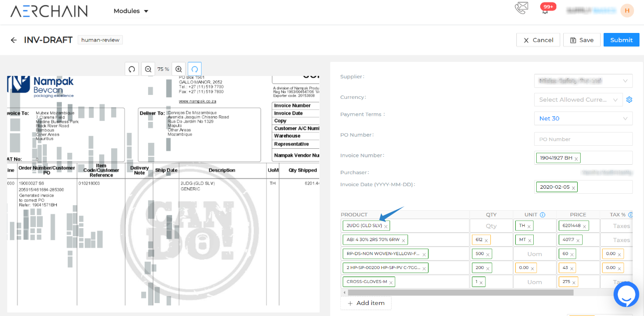This screenshot has width=644, height=316.
Task: Remove the MT unit tag
Action: click(529, 240)
